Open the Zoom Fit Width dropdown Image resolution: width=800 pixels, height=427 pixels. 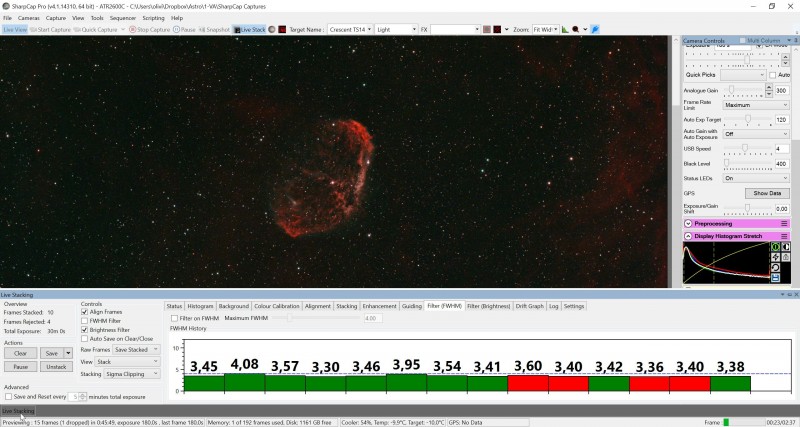[545, 30]
